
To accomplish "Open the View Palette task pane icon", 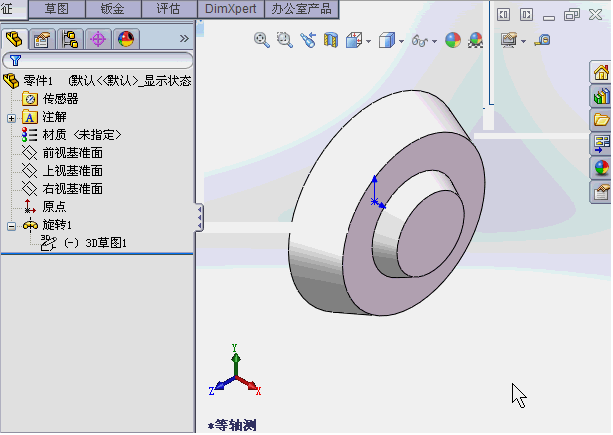I will pos(601,144).
